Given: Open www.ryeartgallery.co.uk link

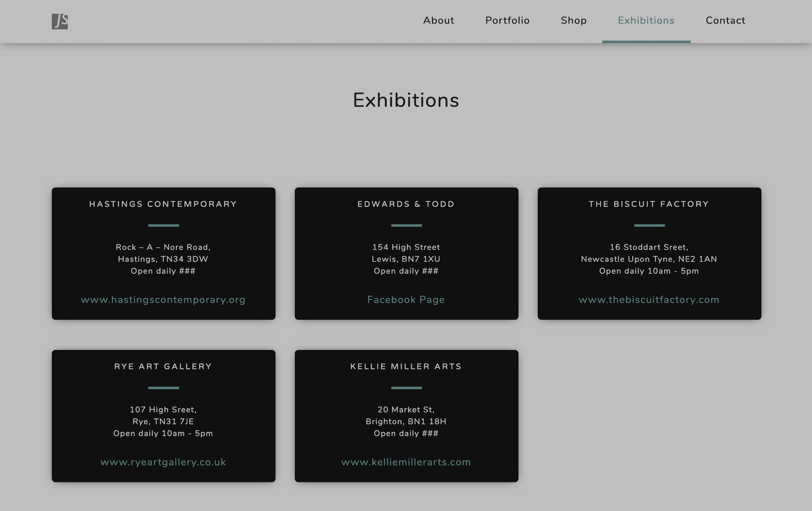Looking at the screenshot, I should point(163,462).
